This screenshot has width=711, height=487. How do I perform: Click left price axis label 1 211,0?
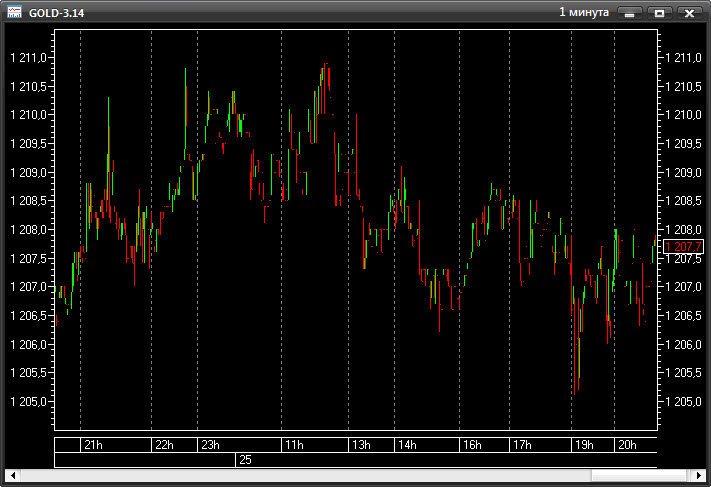pos(29,58)
